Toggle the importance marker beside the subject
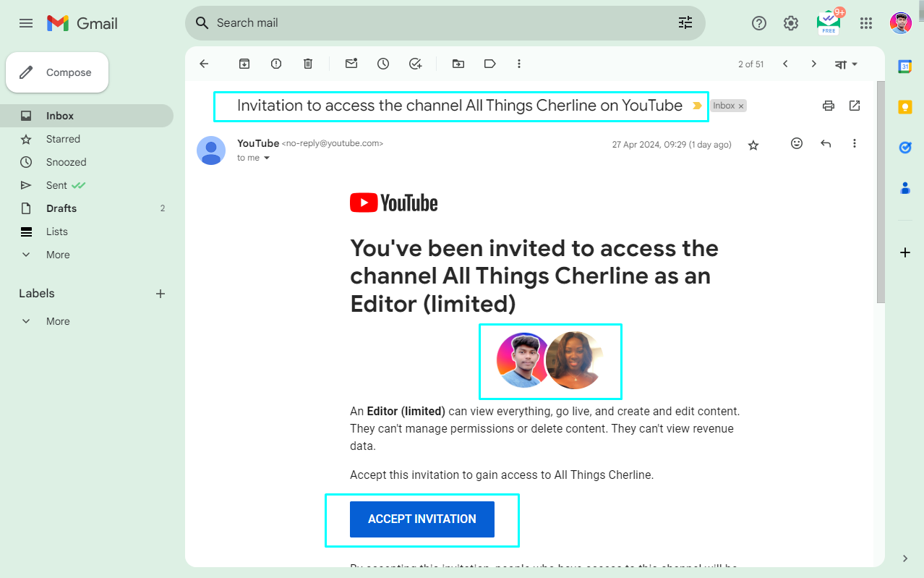 click(697, 106)
